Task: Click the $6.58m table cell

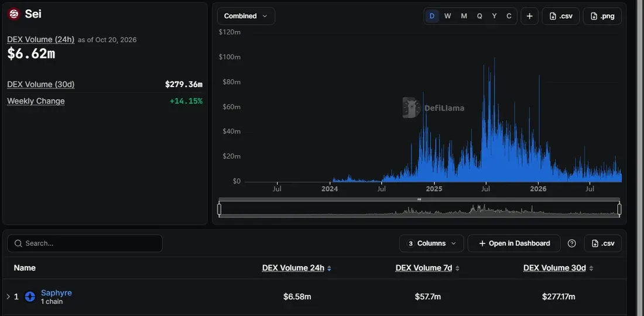Action: pos(297,297)
